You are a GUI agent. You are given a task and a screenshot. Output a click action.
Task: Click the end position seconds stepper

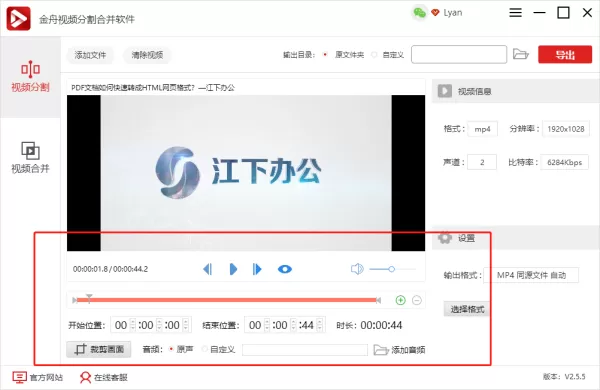click(x=320, y=325)
